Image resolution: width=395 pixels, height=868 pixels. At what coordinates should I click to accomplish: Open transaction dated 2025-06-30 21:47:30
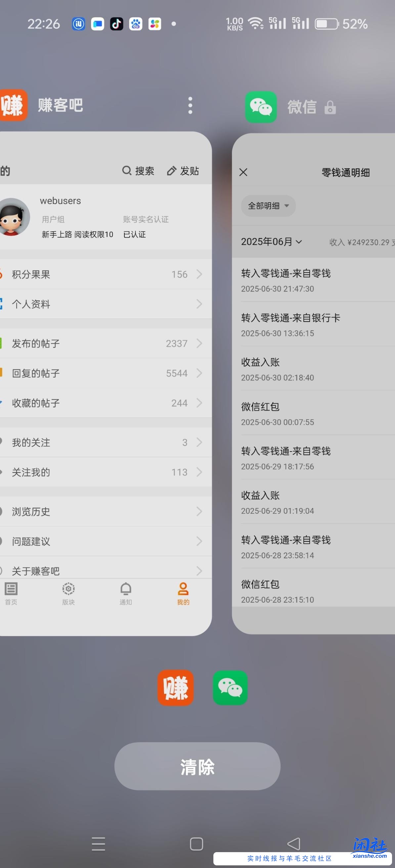tap(313, 280)
